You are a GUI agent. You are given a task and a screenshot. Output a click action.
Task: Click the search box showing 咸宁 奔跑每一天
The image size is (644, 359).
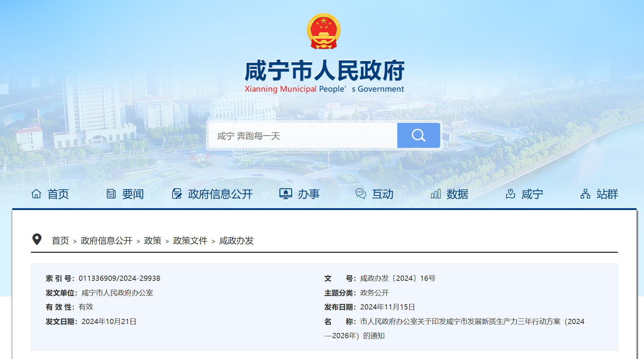click(x=303, y=136)
